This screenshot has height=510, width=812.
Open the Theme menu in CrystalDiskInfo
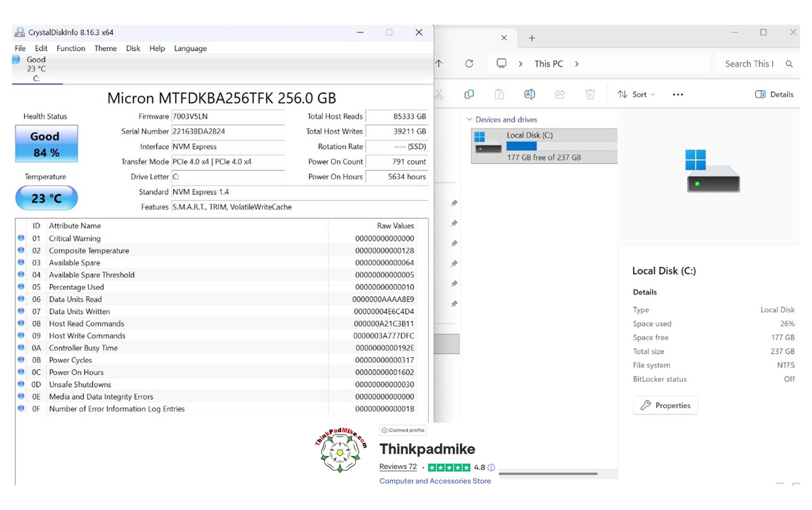[105, 48]
